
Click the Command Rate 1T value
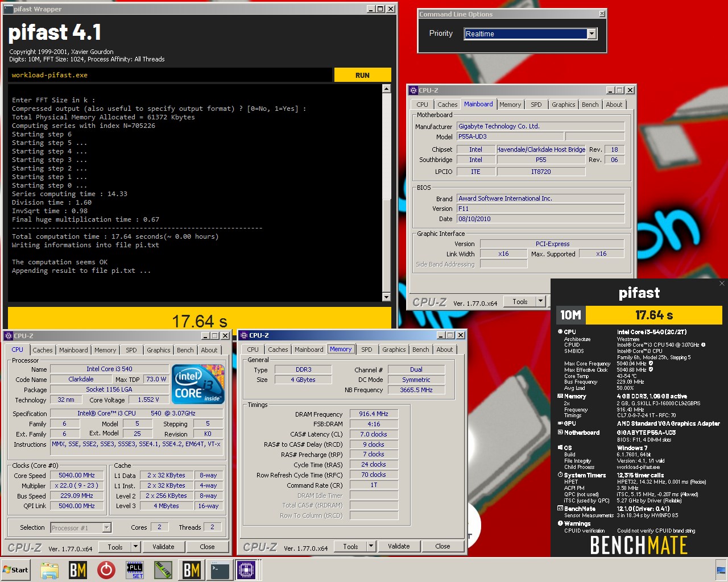(374, 485)
